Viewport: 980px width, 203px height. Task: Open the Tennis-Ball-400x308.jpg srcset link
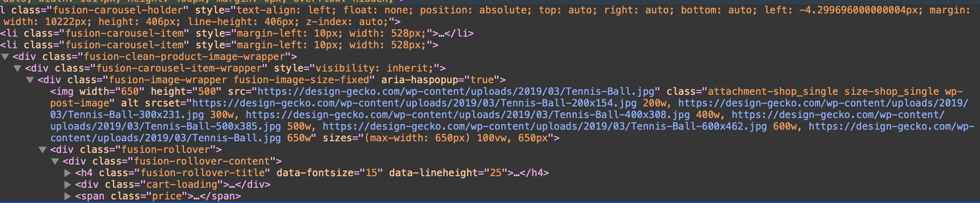coord(468,115)
